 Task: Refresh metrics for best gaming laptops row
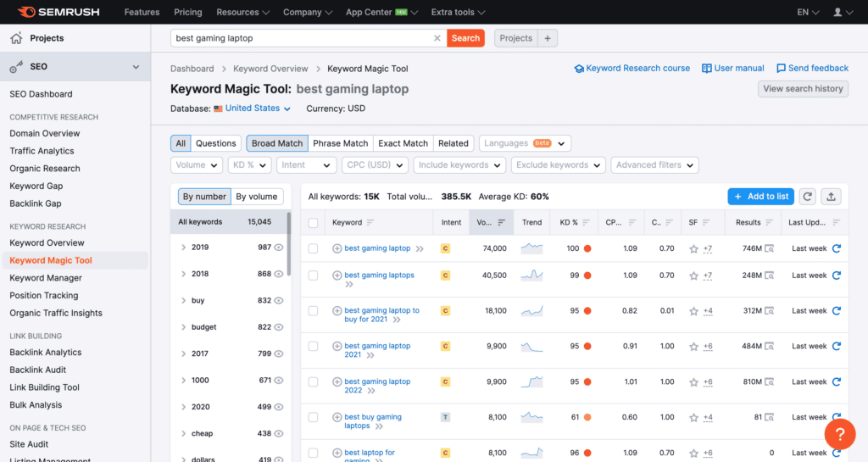pyautogui.click(x=837, y=276)
